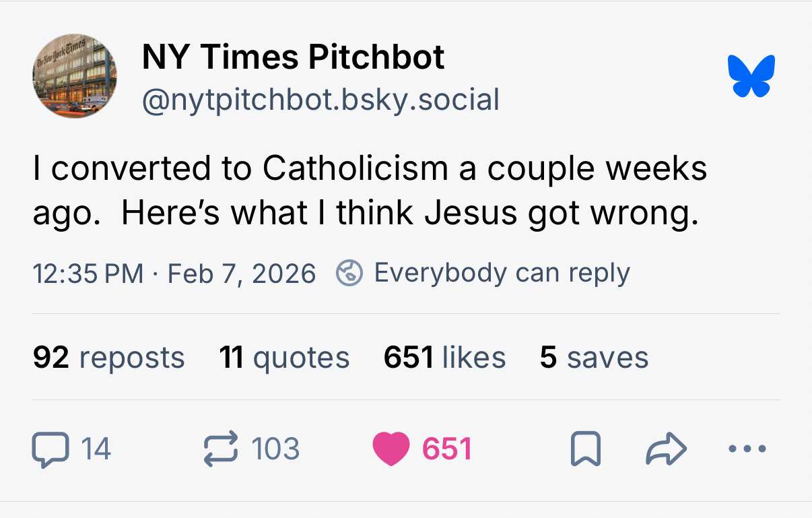This screenshot has width=812, height=518.
Task: Share post using arrow icon
Action: coord(666,449)
